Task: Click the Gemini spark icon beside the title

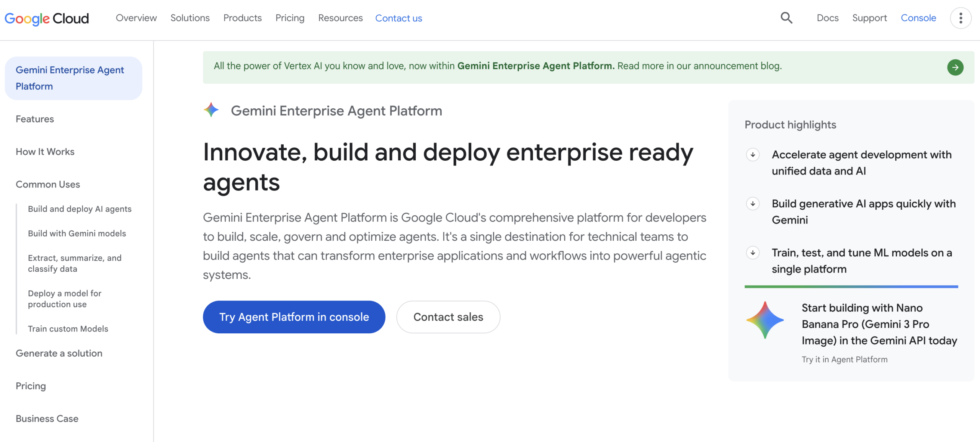Action: coord(211,110)
